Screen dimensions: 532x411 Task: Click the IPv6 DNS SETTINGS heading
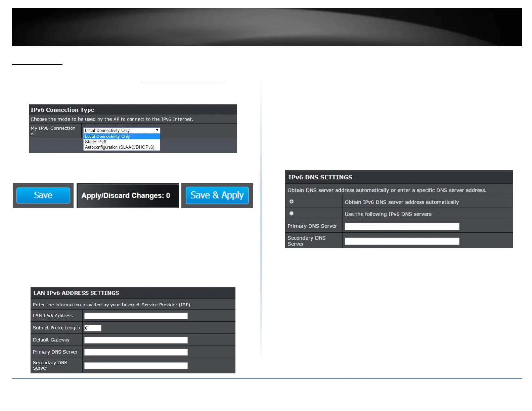(x=320, y=177)
